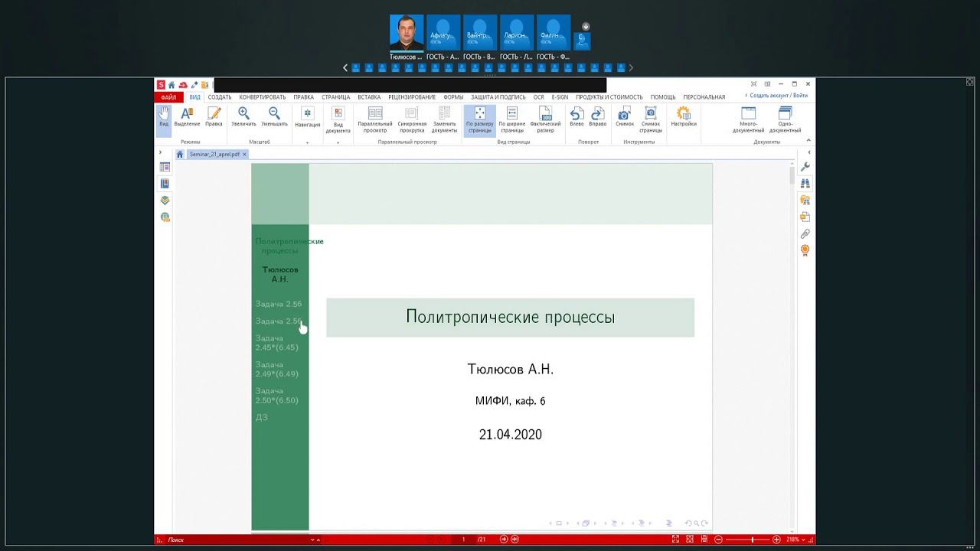Viewport: 980px width, 551px height.
Task: Open the Вид документа options
Action: point(338,120)
